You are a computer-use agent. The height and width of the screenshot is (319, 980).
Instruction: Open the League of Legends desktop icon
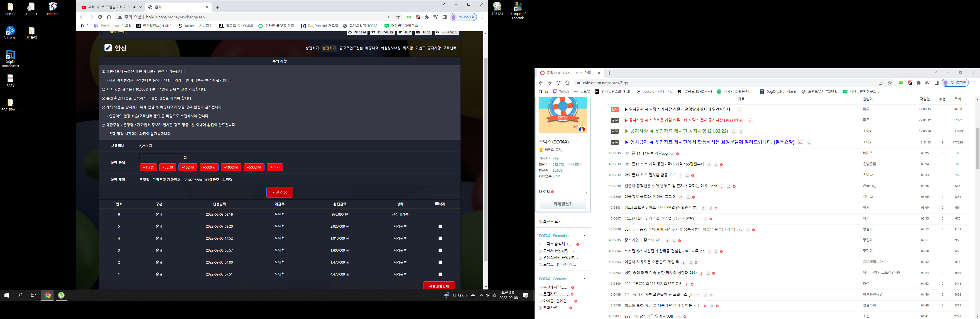(x=518, y=11)
